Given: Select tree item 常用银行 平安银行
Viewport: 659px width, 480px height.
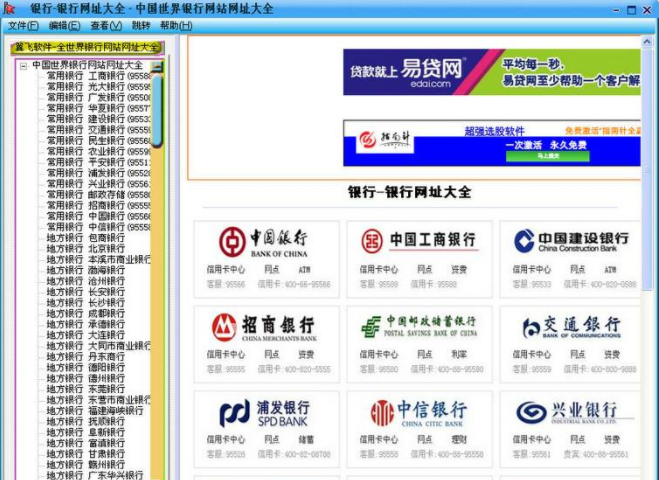Looking at the screenshot, I should tap(98, 162).
